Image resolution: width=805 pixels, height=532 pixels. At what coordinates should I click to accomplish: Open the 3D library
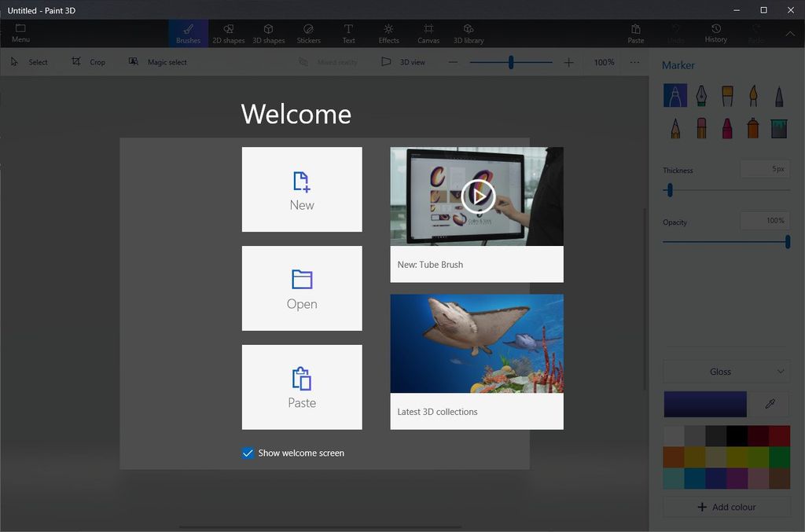coord(469,33)
